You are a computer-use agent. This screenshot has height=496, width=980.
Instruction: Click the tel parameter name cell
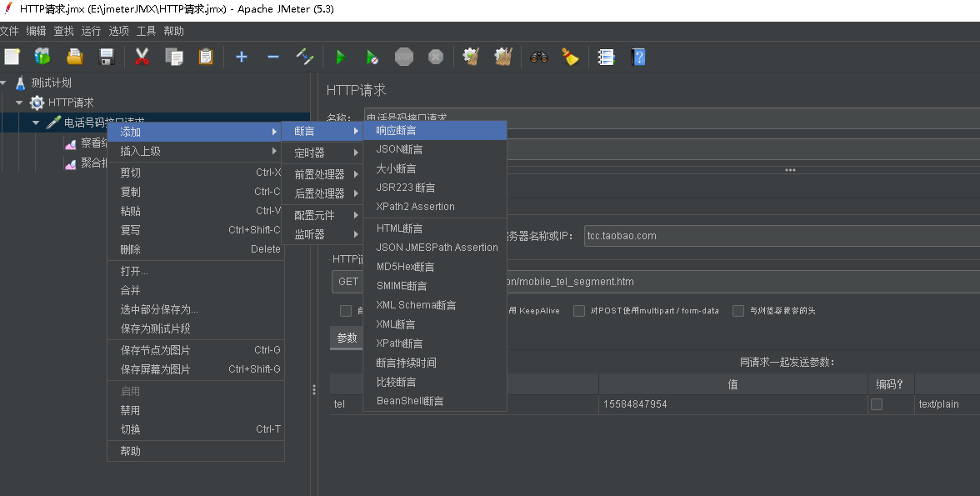347,404
